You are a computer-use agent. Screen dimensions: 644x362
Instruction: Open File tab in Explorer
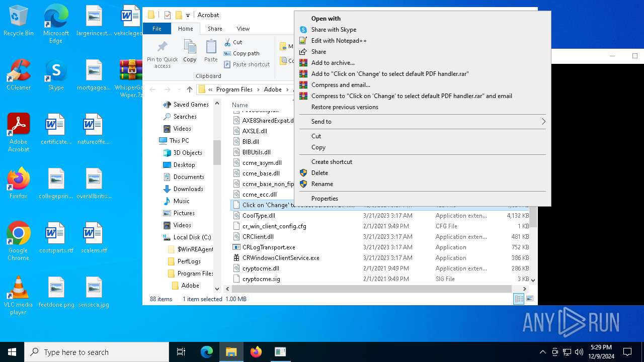(157, 29)
